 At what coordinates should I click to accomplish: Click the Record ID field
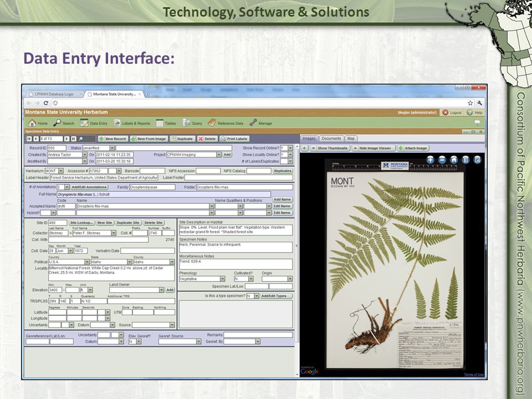coord(57,149)
